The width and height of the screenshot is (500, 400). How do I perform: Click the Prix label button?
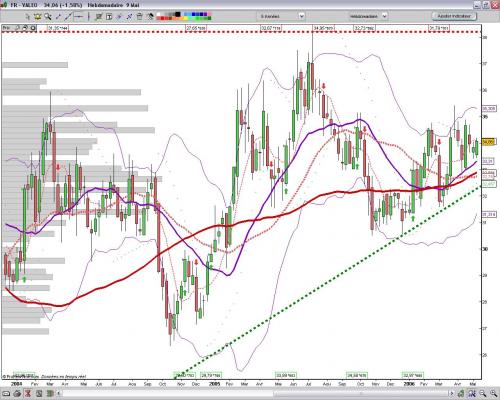(6, 28)
